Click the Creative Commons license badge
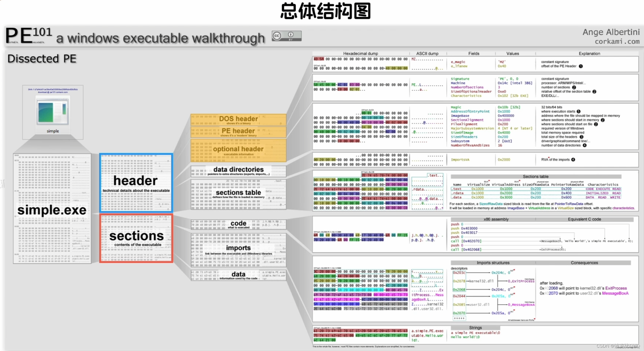The height and width of the screenshot is (351, 644). click(286, 36)
